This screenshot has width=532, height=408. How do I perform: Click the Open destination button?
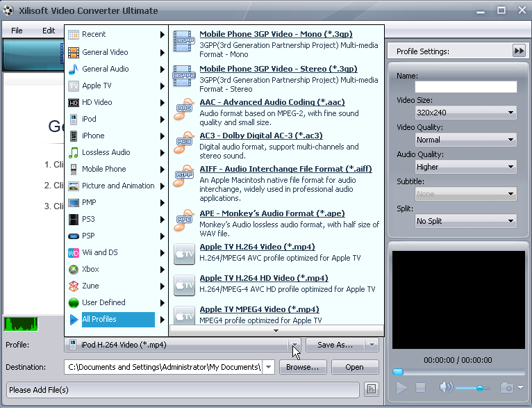click(x=355, y=367)
